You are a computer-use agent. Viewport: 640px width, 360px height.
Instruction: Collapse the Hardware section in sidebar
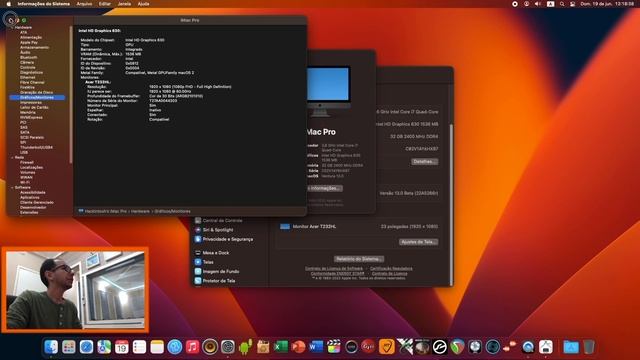pyautogui.click(x=12, y=27)
